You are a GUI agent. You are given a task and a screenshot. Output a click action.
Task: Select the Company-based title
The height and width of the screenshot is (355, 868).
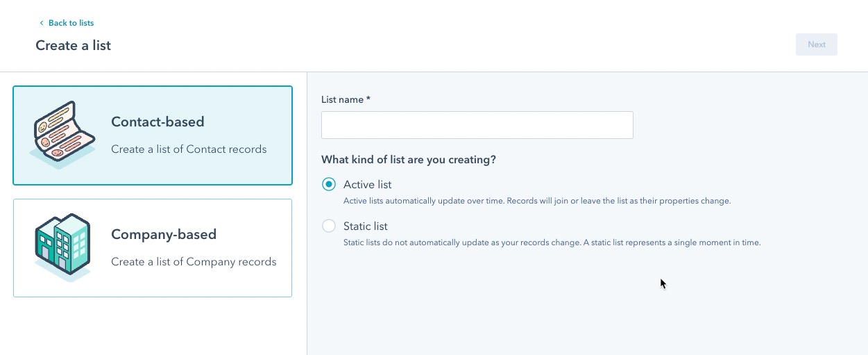[x=164, y=235]
